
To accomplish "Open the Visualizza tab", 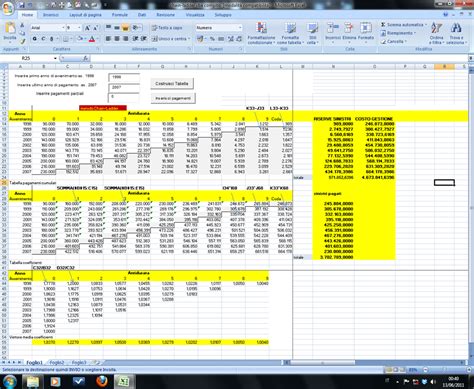I will (195, 15).
